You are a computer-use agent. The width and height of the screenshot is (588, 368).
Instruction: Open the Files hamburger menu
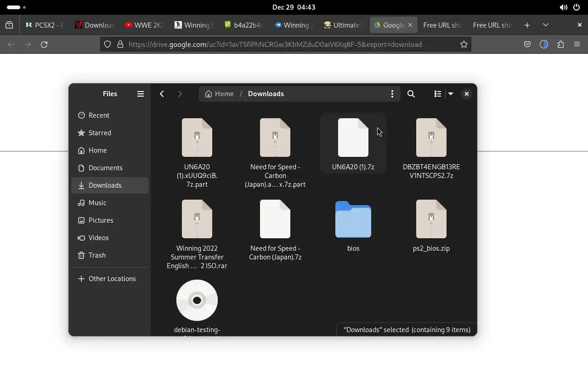[141, 94]
